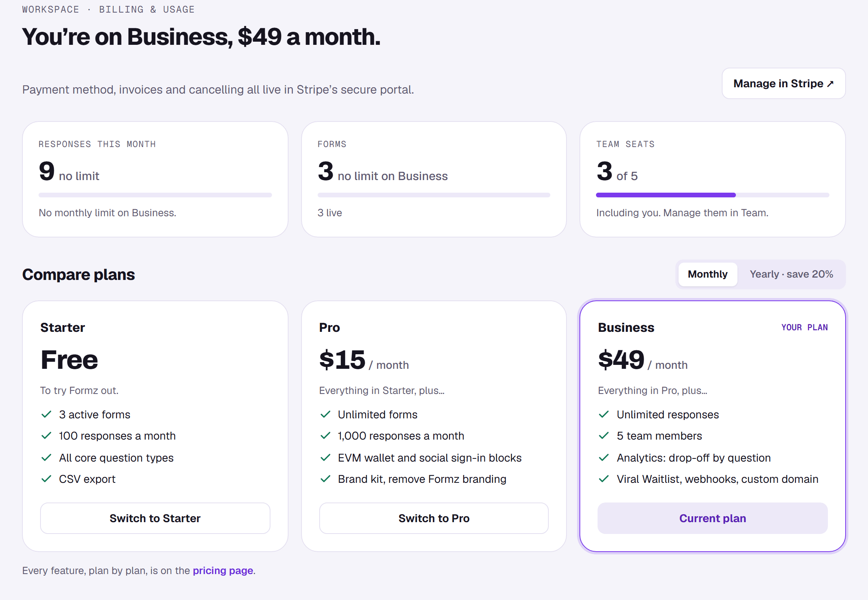Click checkmark beside 100 responses a month
The height and width of the screenshot is (600, 868).
coord(46,436)
